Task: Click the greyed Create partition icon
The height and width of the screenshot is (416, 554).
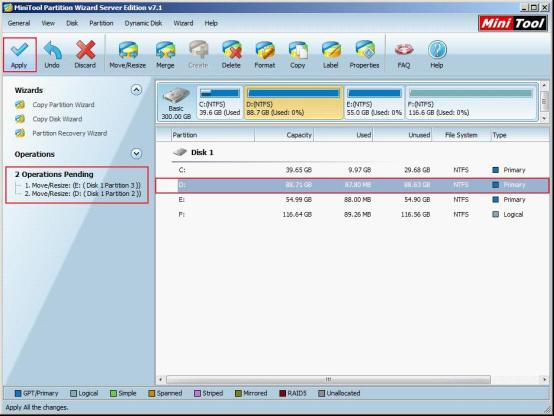Action: click(x=198, y=50)
